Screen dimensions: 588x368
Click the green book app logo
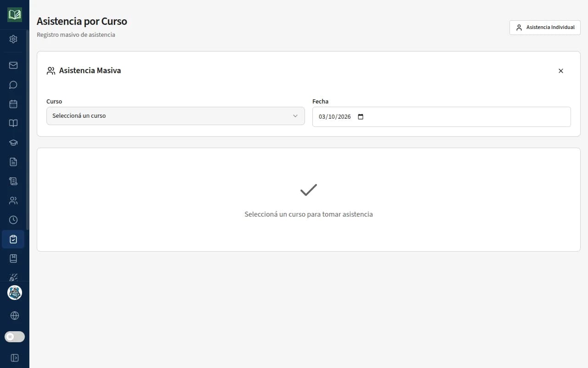[15, 15]
